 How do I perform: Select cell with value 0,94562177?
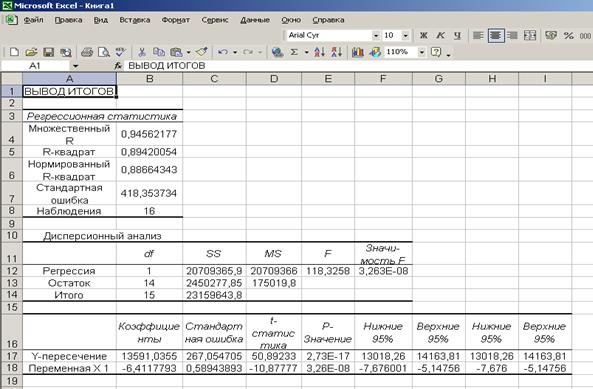[149, 134]
